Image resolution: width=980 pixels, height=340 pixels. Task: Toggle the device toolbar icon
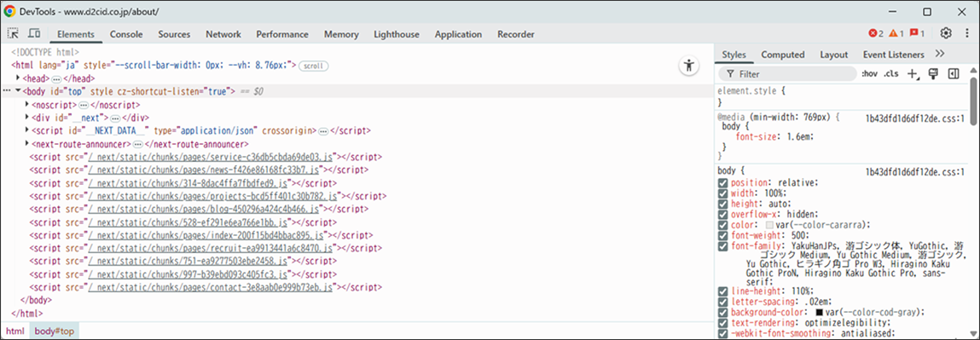point(34,34)
